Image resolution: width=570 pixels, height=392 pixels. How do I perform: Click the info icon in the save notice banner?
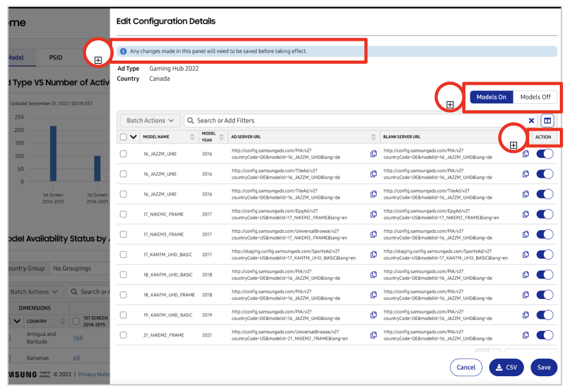point(123,51)
